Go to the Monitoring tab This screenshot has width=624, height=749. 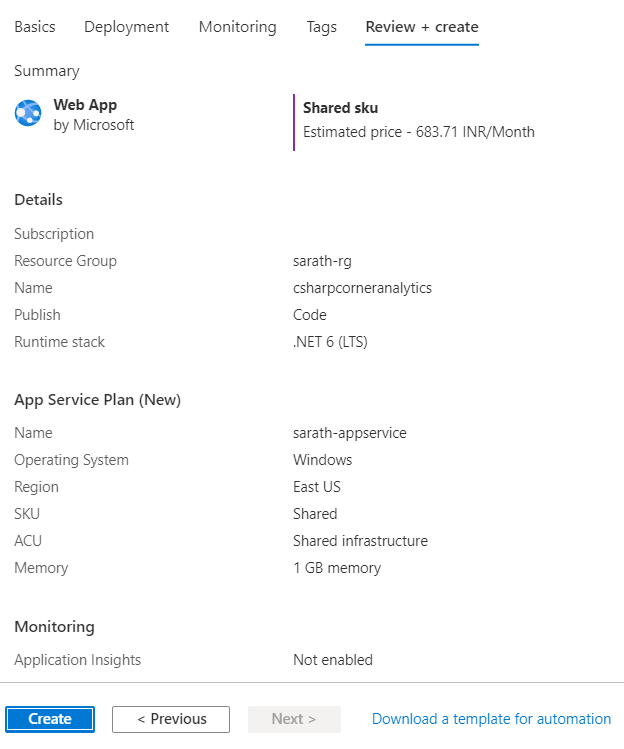tap(237, 27)
